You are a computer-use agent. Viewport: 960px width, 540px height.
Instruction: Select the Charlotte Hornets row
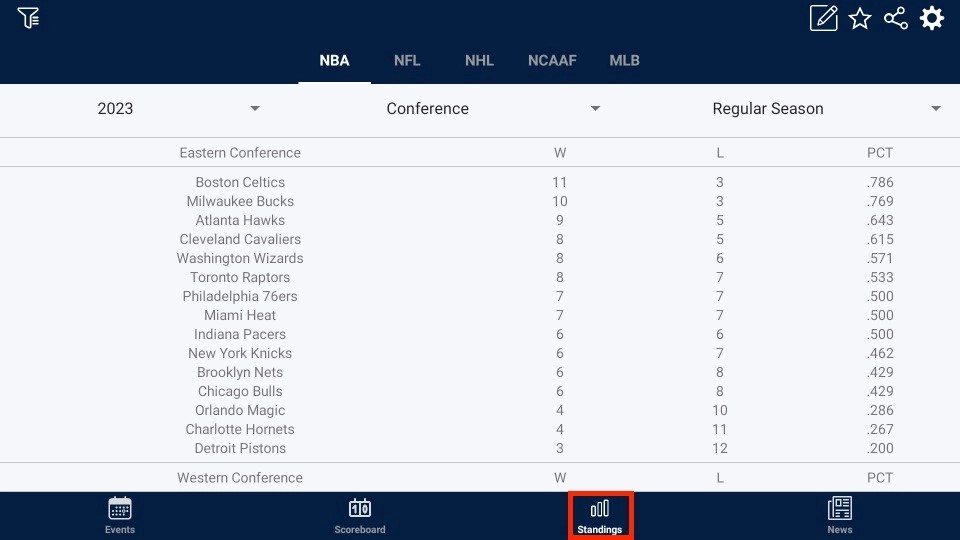coord(480,429)
